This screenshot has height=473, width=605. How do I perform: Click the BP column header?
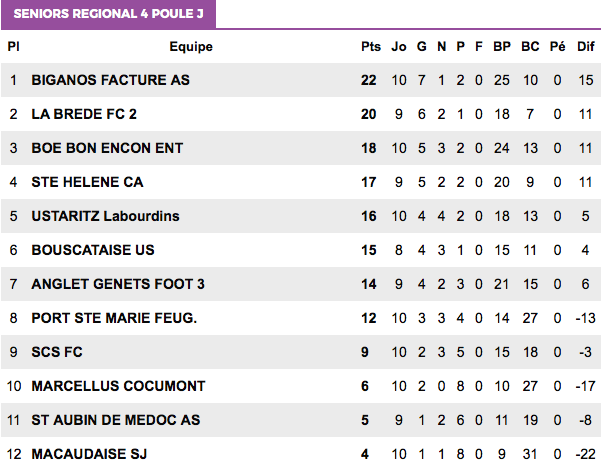[x=502, y=47]
